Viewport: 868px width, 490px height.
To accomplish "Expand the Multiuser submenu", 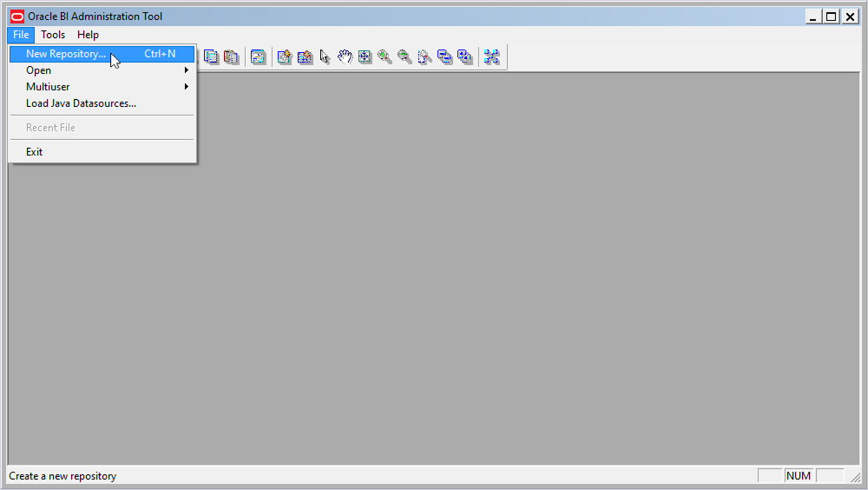I will pyautogui.click(x=102, y=87).
